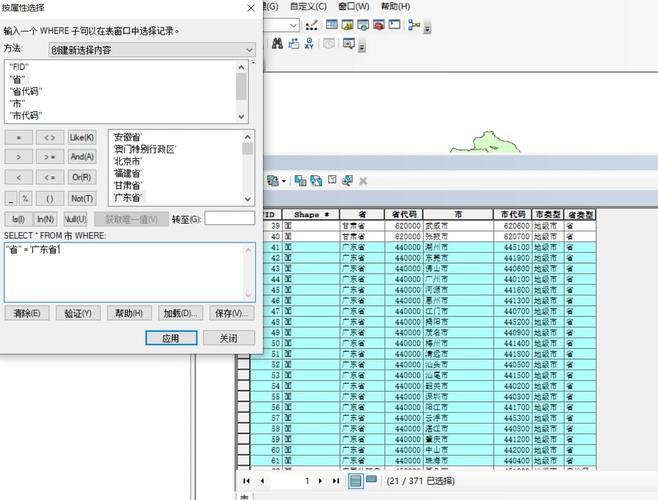The width and height of the screenshot is (658, 500).
Task: Click the Find binoculars tool
Action: coord(277,44)
